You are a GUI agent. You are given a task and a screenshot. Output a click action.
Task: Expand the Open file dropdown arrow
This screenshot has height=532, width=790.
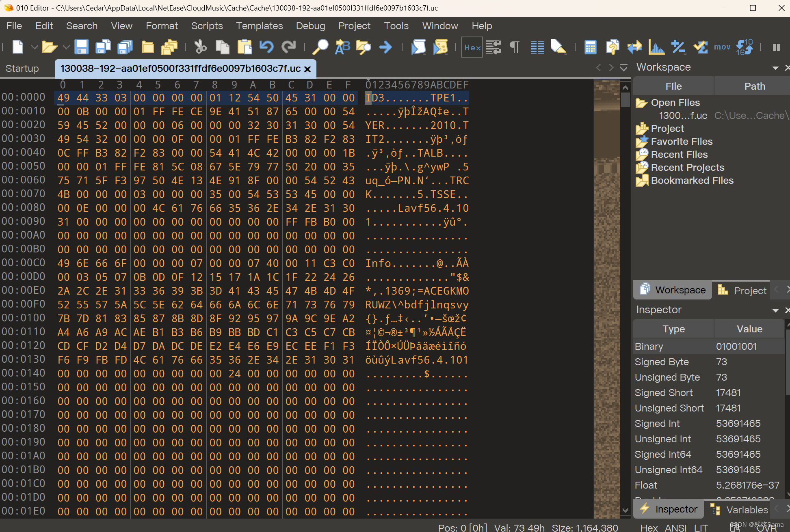pyautogui.click(x=66, y=47)
